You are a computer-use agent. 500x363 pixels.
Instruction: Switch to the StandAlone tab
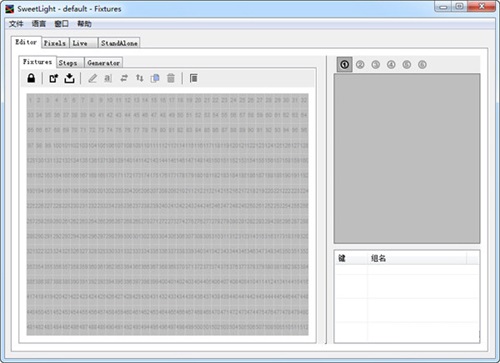tap(119, 43)
